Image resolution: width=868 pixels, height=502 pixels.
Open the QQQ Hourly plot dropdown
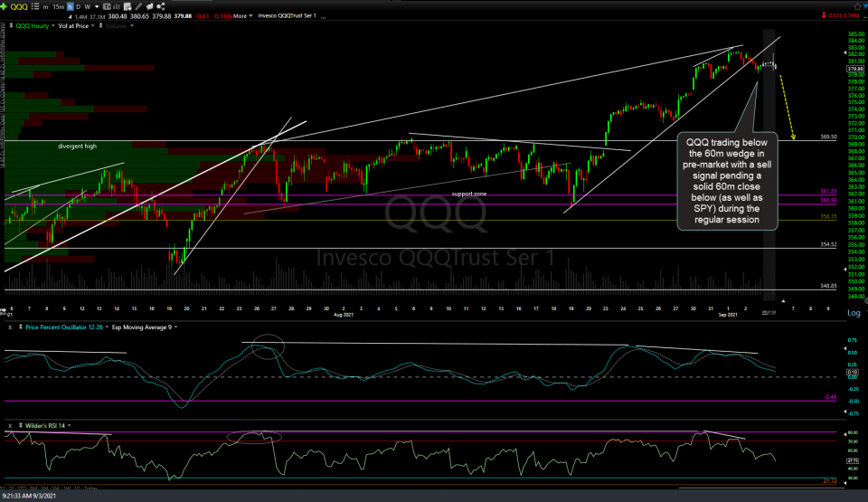point(53,26)
